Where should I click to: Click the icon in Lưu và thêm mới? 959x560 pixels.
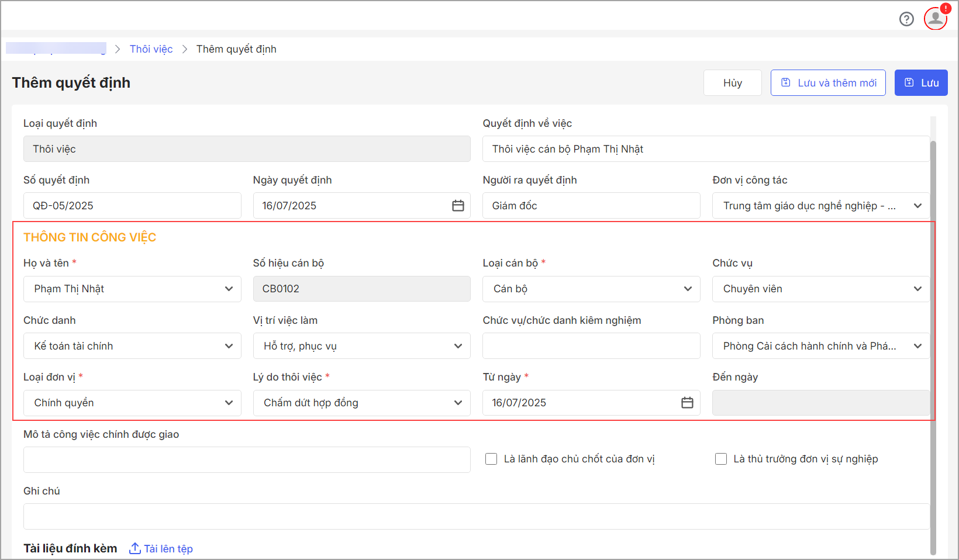[786, 83]
